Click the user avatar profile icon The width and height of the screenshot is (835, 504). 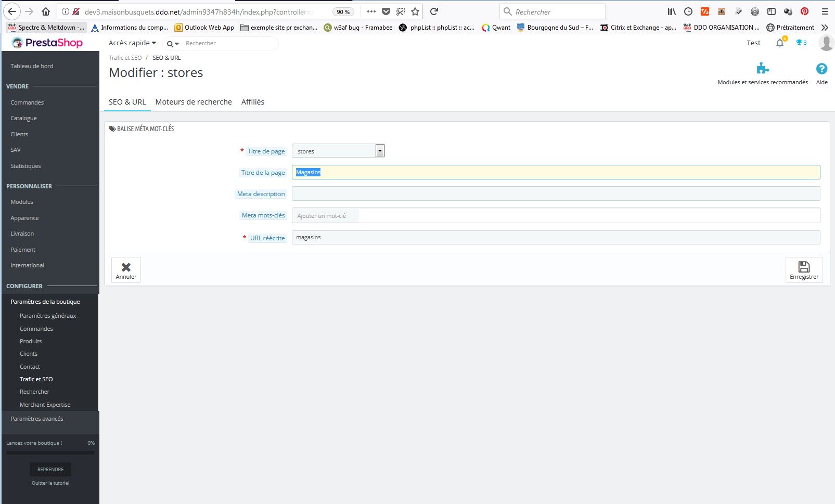[826, 43]
